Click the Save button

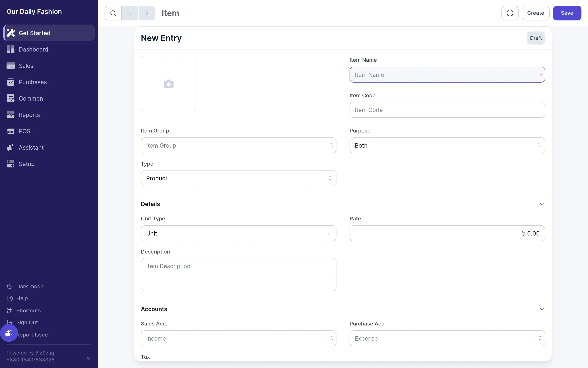(567, 13)
